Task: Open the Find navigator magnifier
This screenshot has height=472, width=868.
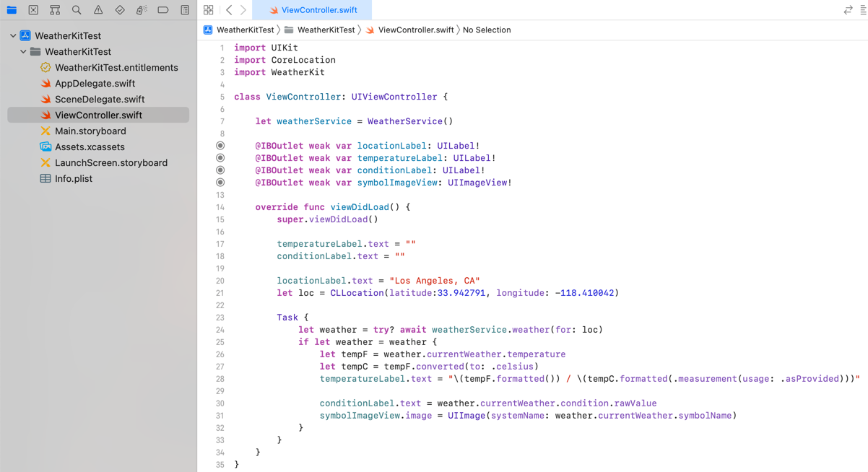Action: point(77,10)
